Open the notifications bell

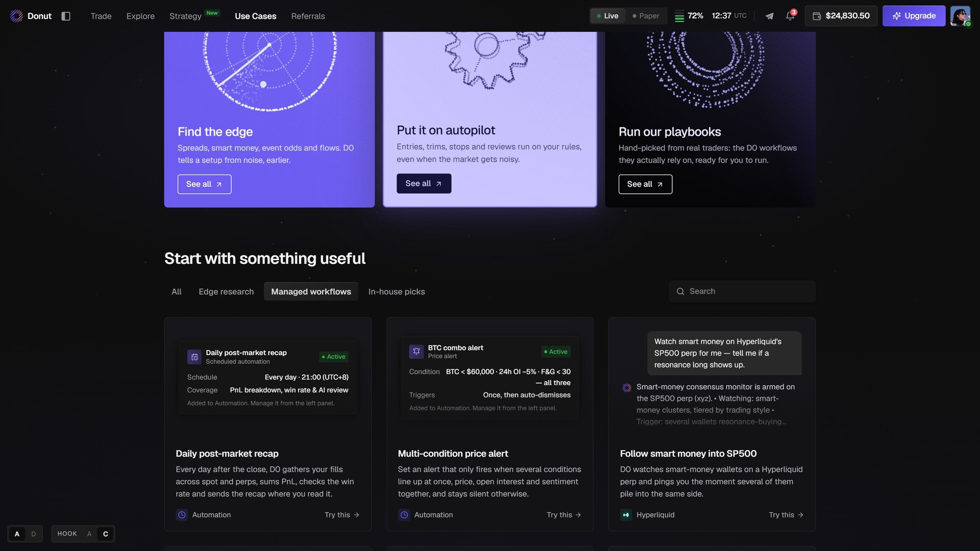pos(790,16)
